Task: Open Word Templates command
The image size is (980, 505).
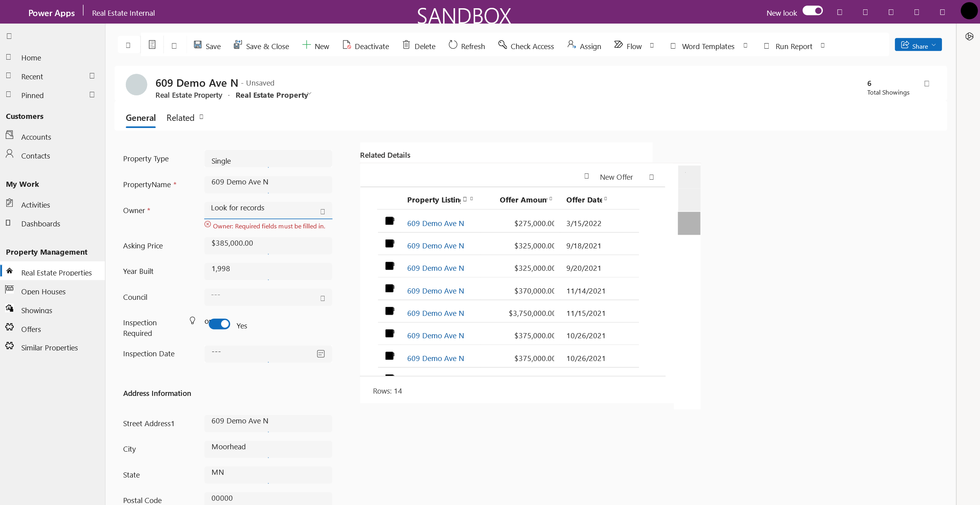Action: coord(703,46)
